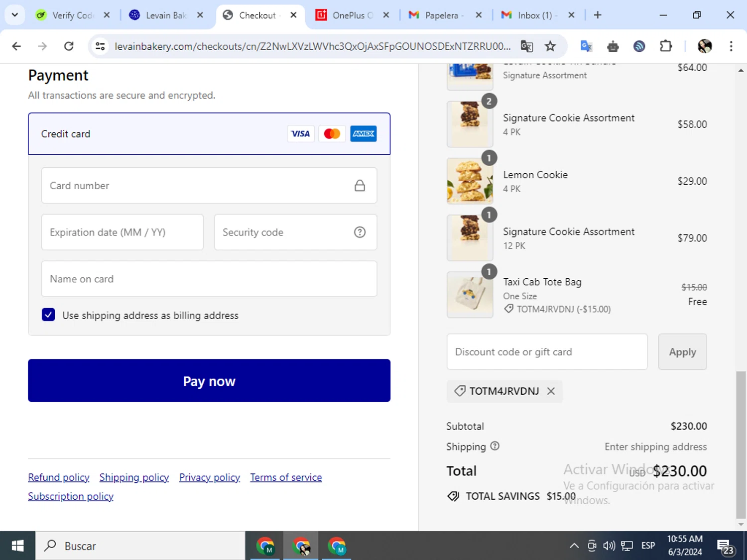Click the Mastercard logo
The width and height of the screenshot is (747, 560).
[332, 134]
